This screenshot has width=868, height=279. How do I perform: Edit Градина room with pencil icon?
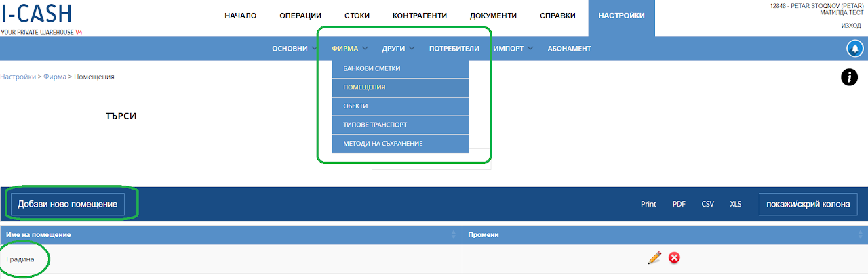[654, 257]
